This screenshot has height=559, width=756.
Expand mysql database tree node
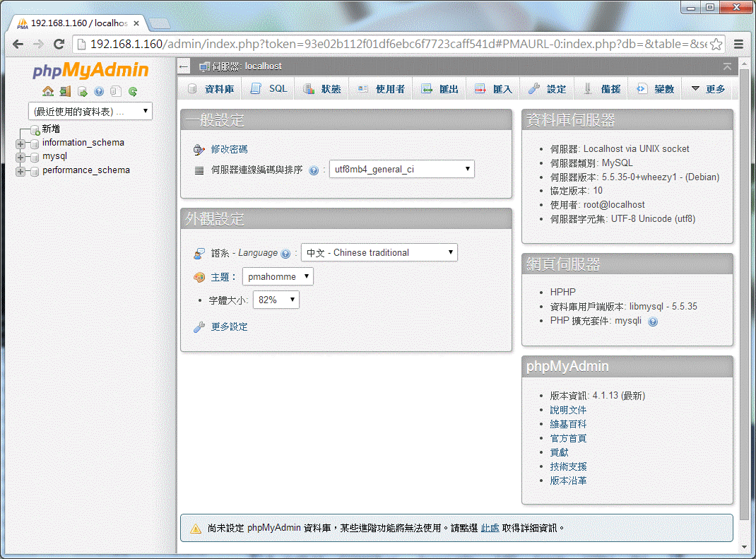point(20,157)
